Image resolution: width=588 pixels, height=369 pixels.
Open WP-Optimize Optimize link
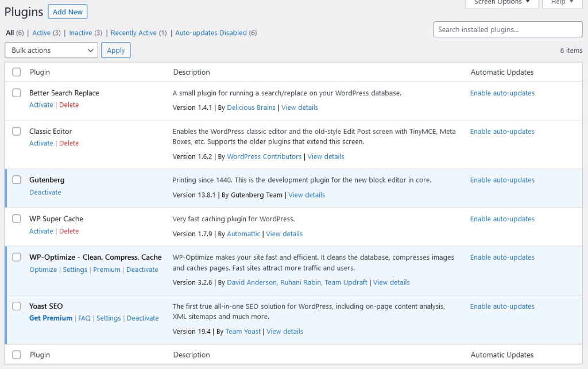click(43, 270)
